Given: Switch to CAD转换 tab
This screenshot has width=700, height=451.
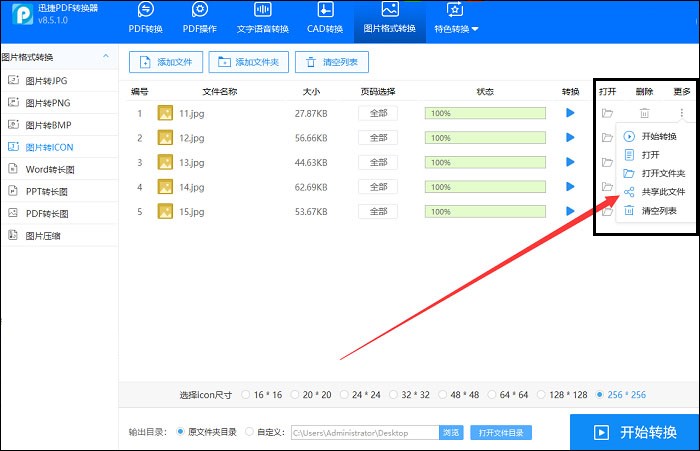Looking at the screenshot, I should tap(325, 19).
